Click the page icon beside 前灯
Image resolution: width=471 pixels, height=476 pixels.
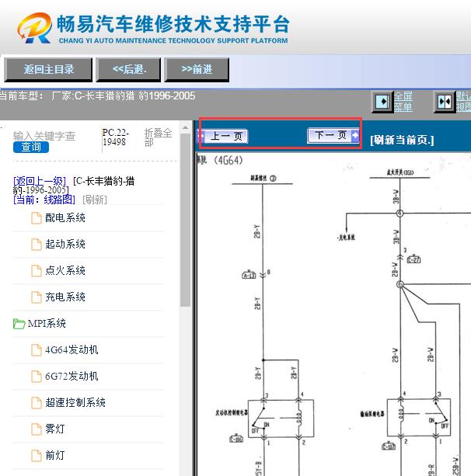click(37, 456)
